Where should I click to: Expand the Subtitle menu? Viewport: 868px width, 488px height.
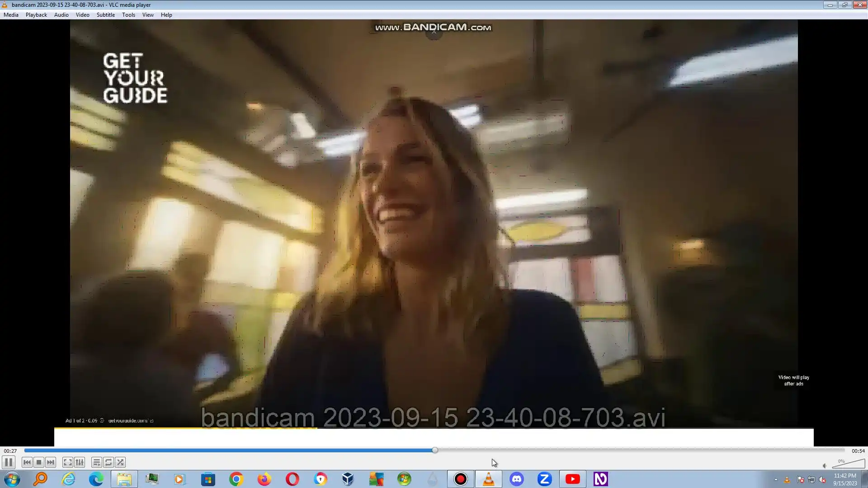tap(105, 15)
